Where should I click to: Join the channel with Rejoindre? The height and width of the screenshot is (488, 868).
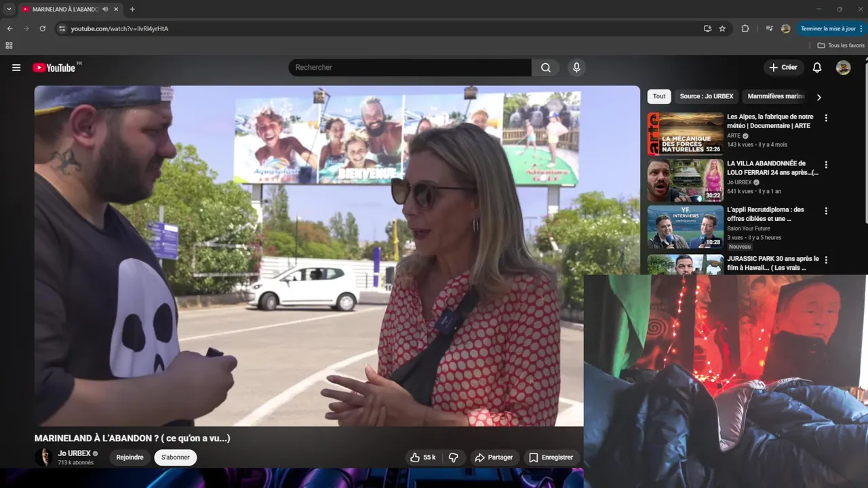tap(130, 457)
